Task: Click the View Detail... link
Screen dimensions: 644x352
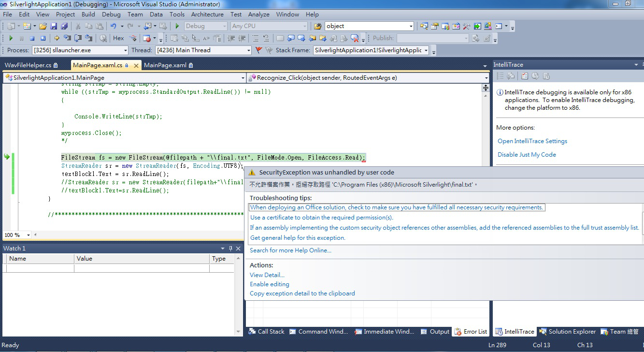Action: pos(267,275)
